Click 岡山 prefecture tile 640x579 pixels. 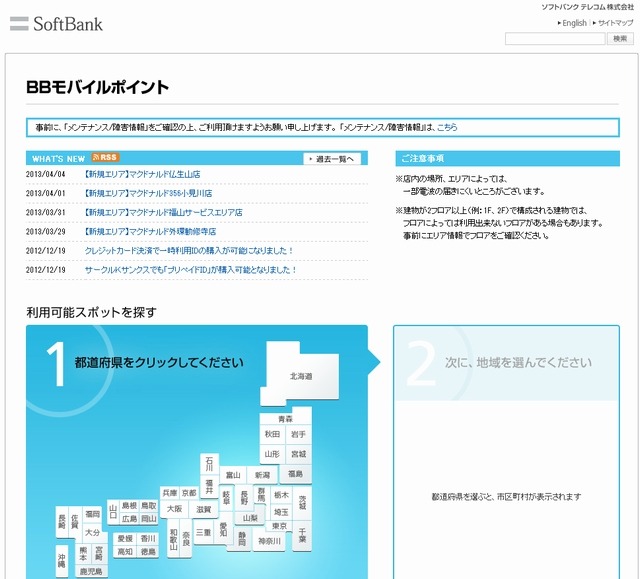149,519
